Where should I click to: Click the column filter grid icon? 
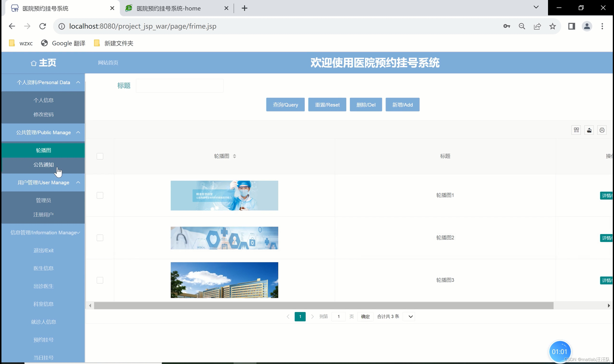pyautogui.click(x=576, y=130)
